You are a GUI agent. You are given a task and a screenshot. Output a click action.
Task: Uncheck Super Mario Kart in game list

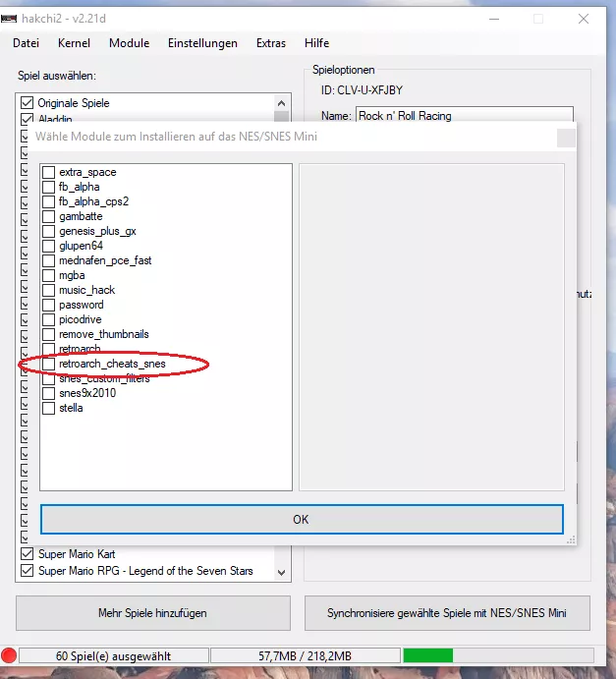[28, 554]
